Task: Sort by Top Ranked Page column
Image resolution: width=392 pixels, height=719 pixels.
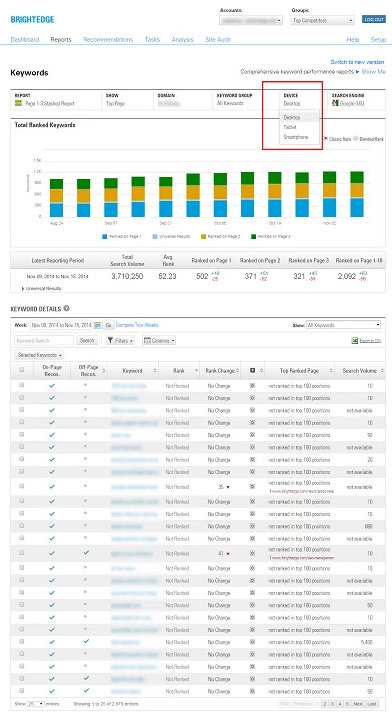Action: [x=299, y=371]
